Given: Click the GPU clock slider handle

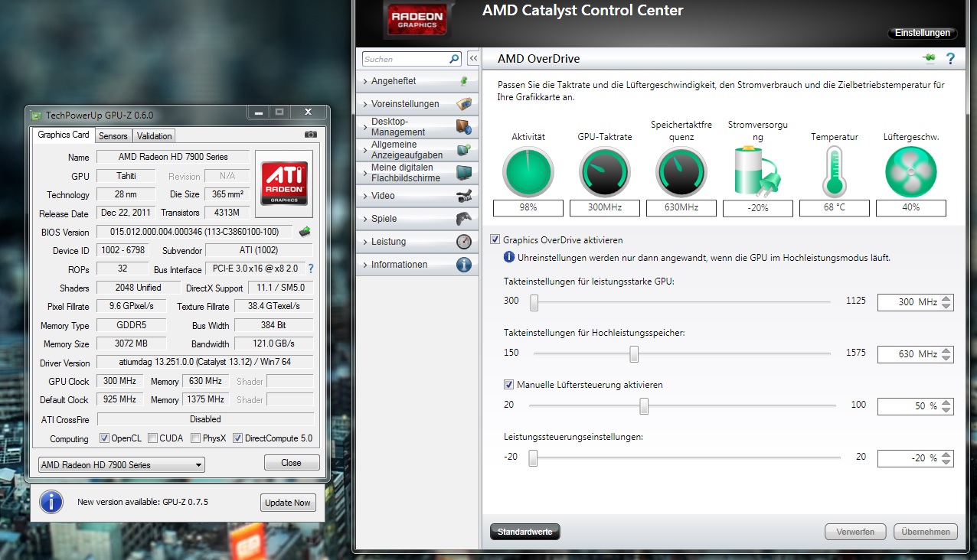Looking at the screenshot, I should (534, 303).
